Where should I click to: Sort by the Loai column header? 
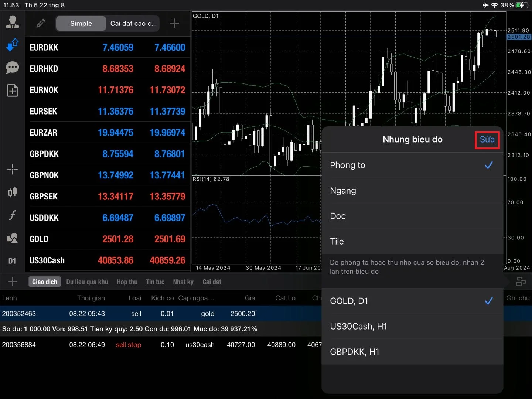(134, 298)
